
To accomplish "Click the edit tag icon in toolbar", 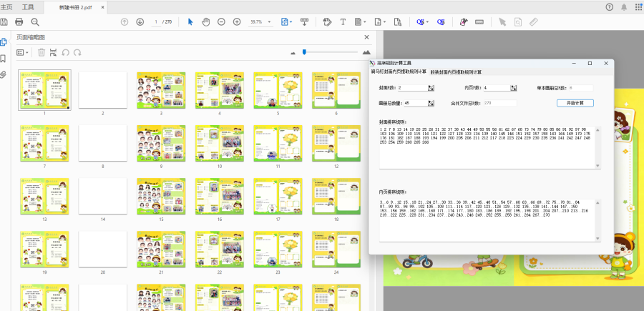I will point(327,21).
